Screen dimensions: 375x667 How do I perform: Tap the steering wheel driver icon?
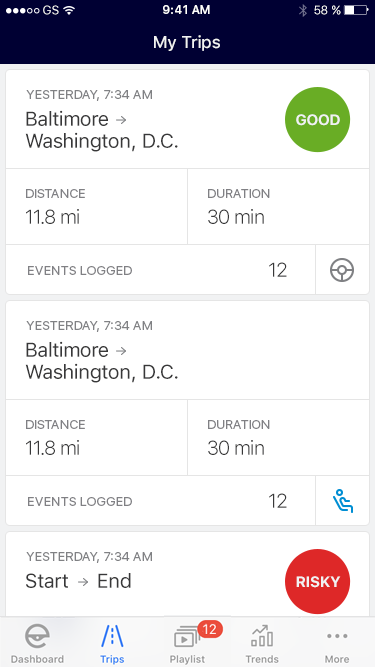342,270
